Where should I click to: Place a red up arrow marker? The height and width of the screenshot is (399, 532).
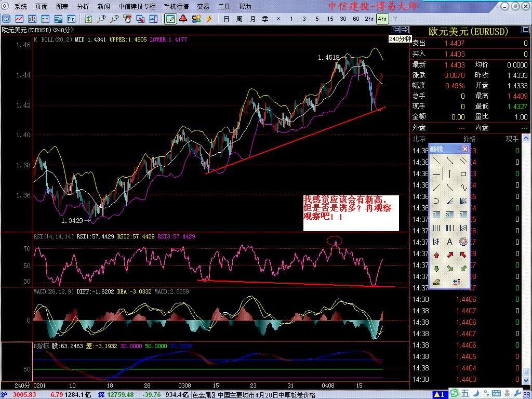point(436,255)
